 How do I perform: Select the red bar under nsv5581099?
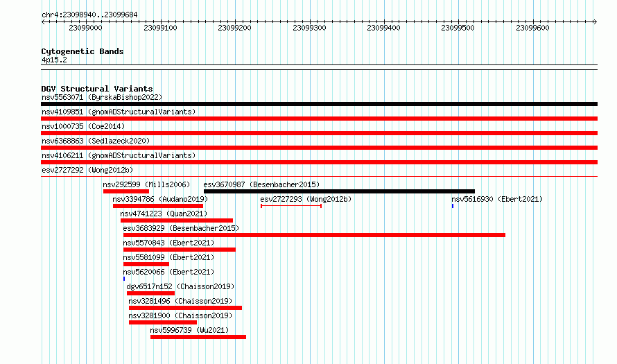(146, 264)
